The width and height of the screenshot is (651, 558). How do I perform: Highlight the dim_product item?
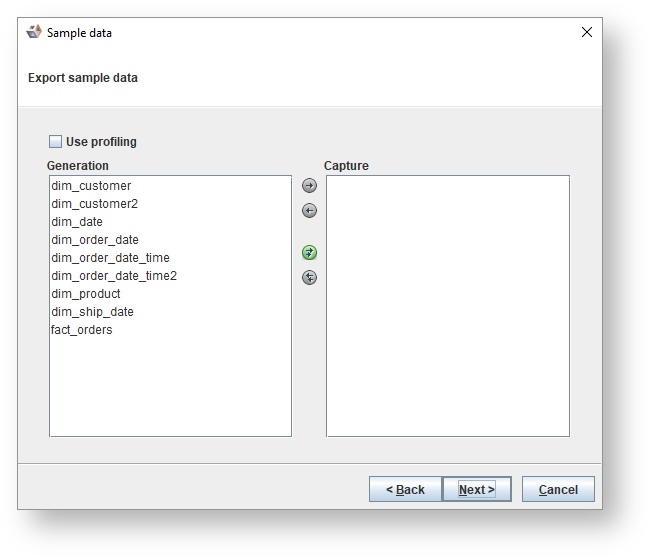click(x=86, y=294)
